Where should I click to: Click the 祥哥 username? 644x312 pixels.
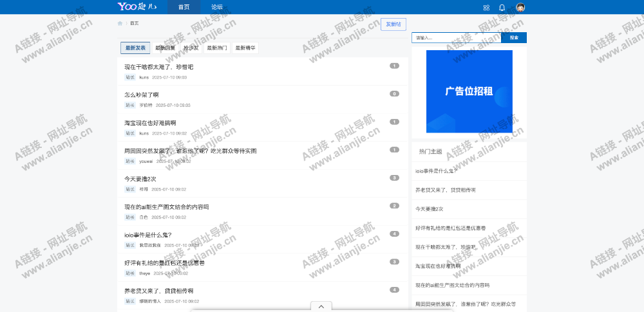(x=144, y=189)
